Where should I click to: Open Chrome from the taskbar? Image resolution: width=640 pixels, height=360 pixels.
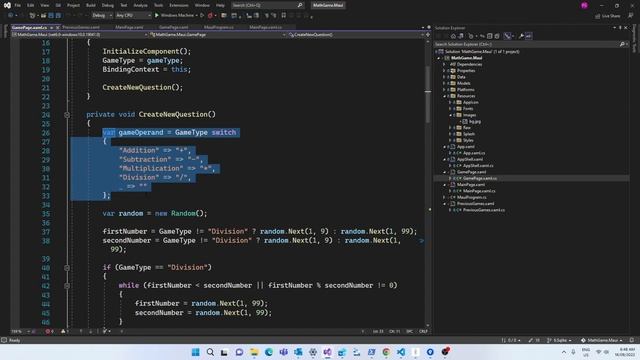click(x=386, y=352)
